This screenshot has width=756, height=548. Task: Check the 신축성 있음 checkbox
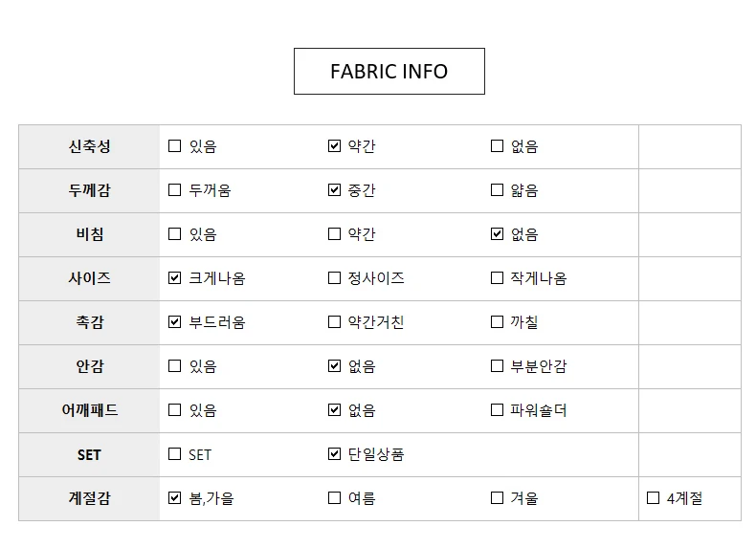174,146
